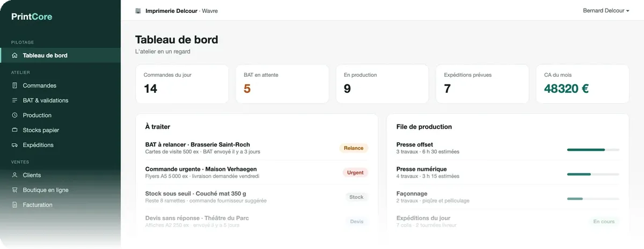Screen dimensions: 644x249
Task: Click the Stocks papier folder icon
Action: (14, 130)
